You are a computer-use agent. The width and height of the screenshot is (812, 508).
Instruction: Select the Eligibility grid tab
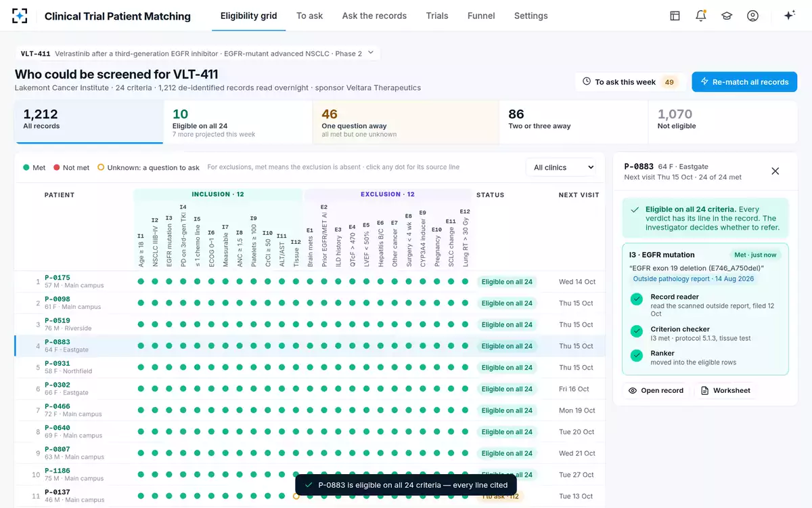coord(249,16)
